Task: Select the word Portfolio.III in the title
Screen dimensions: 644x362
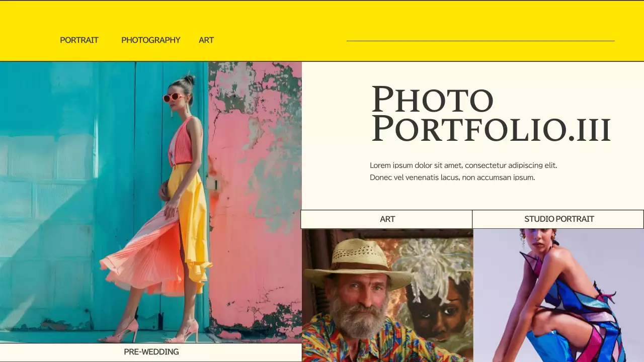Action: [x=491, y=130]
